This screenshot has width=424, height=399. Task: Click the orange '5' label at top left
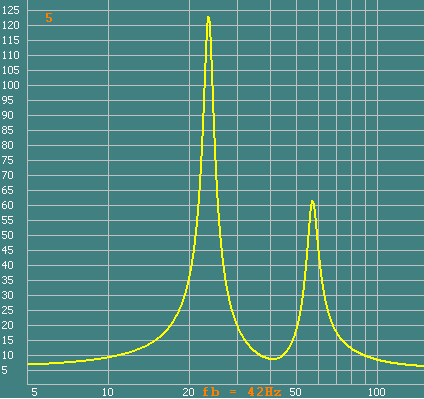(49, 18)
